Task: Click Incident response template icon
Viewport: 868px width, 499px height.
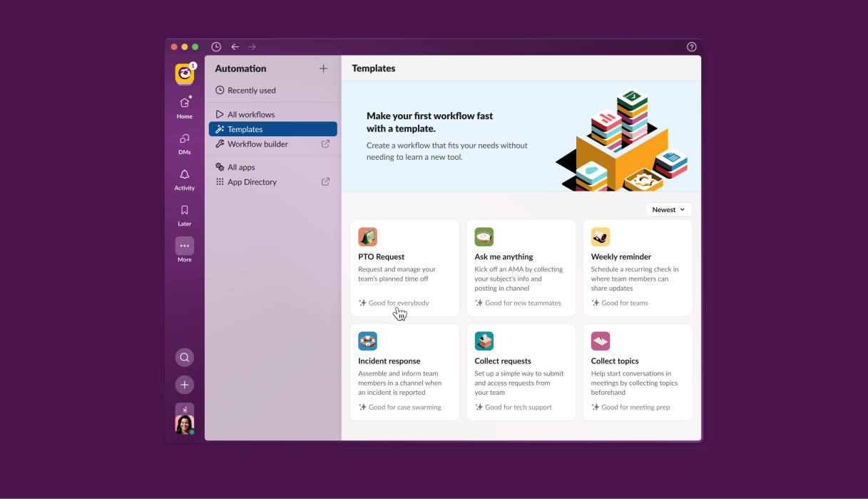Action: [x=367, y=341]
